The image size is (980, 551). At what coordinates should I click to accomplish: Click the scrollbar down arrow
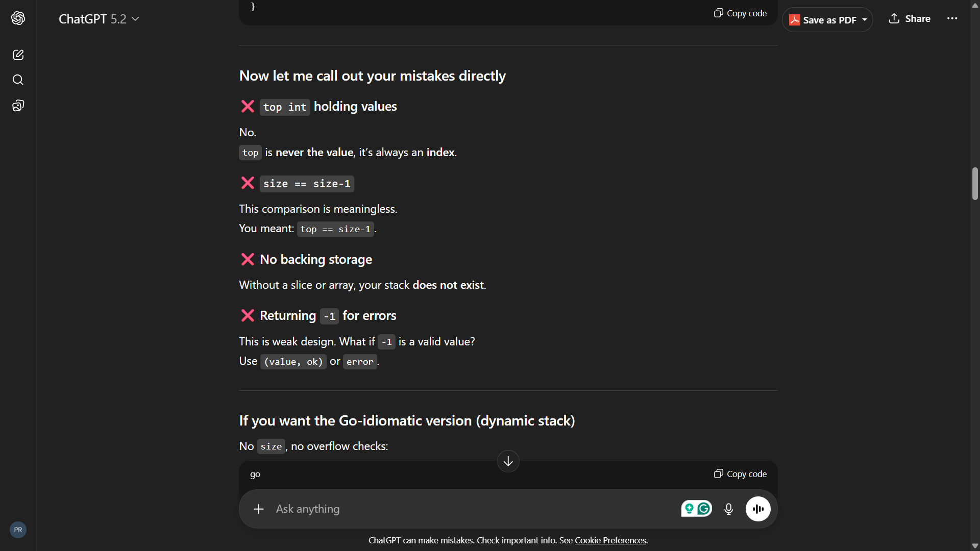pyautogui.click(x=975, y=546)
